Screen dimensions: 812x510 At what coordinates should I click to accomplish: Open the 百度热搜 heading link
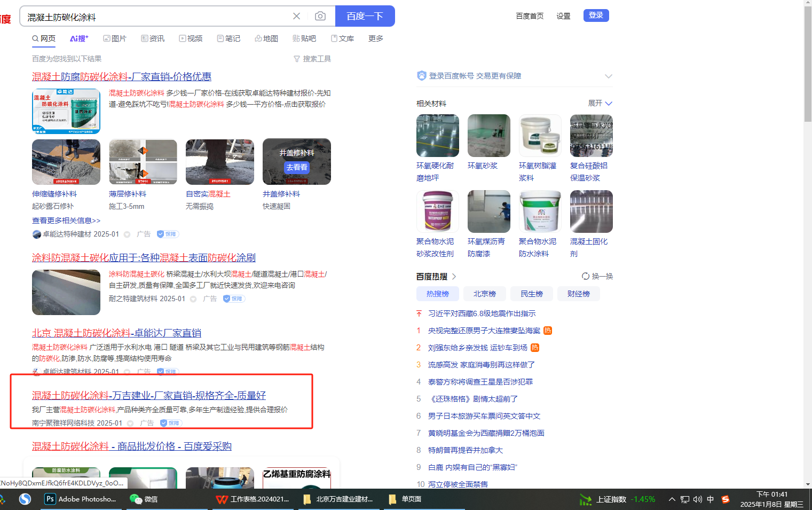436,277
